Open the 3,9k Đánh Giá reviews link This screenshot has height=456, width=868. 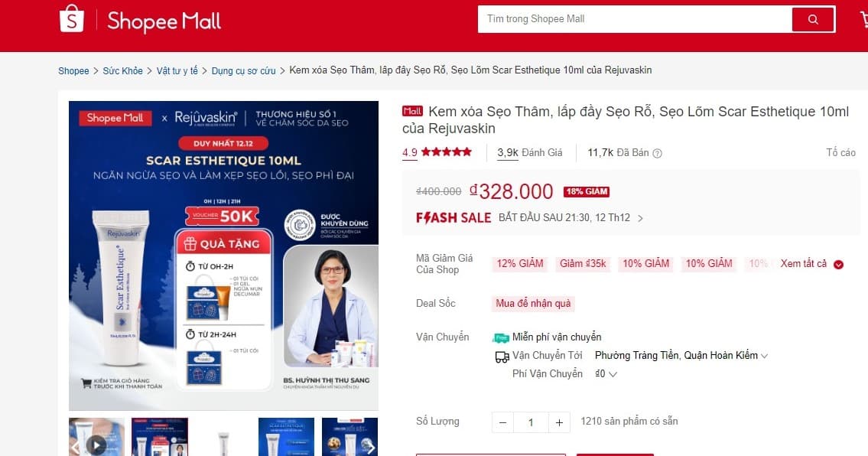530,152
